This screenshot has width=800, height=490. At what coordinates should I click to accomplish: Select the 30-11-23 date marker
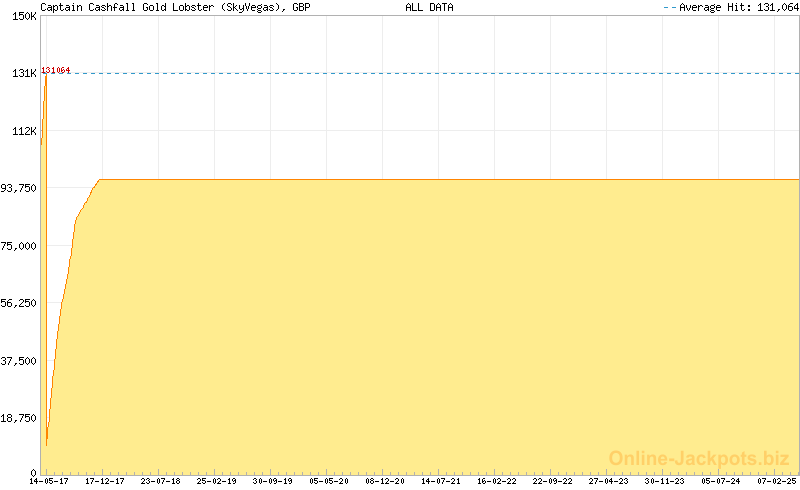pyautogui.click(x=664, y=481)
